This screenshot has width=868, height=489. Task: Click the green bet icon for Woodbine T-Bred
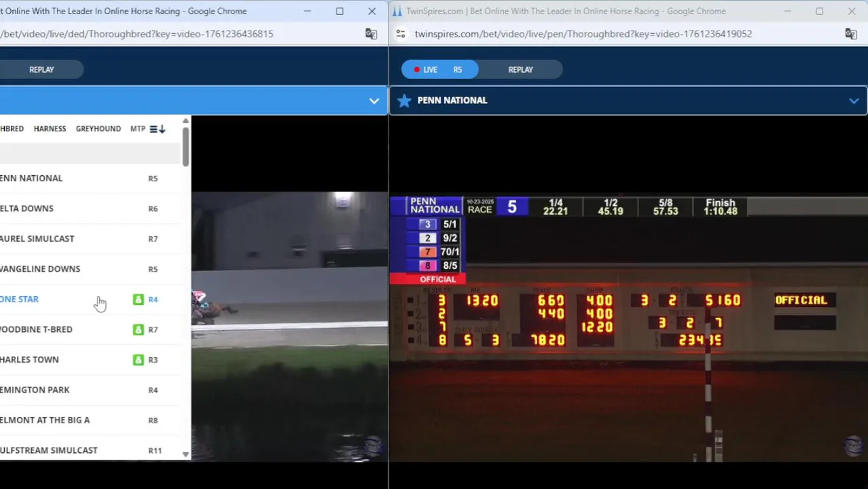(x=139, y=329)
